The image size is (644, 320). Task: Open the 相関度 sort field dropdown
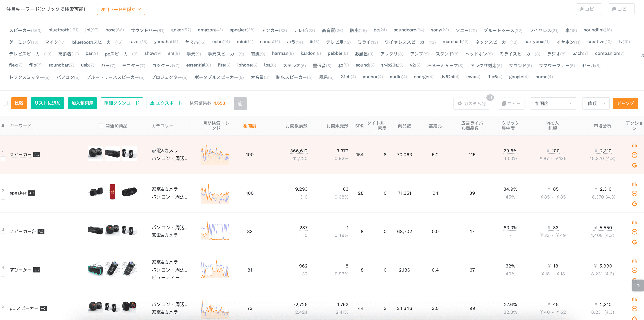pyautogui.click(x=553, y=103)
